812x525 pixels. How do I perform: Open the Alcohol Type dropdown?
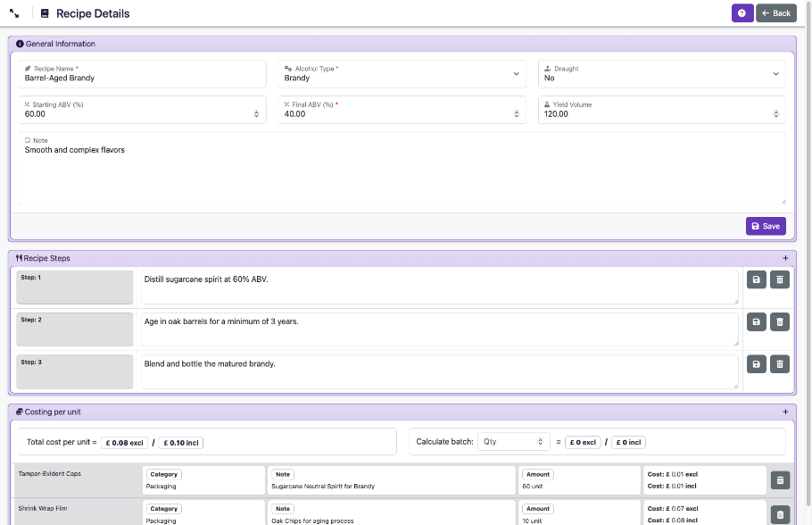[400, 74]
